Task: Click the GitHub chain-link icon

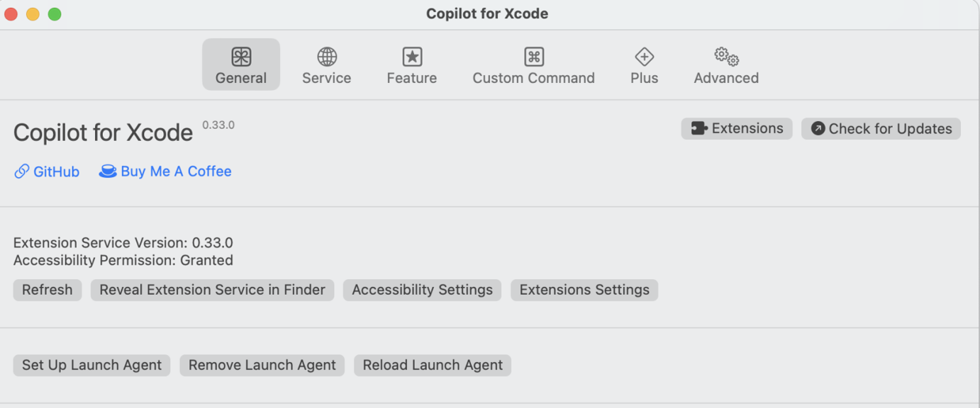Action: click(22, 171)
